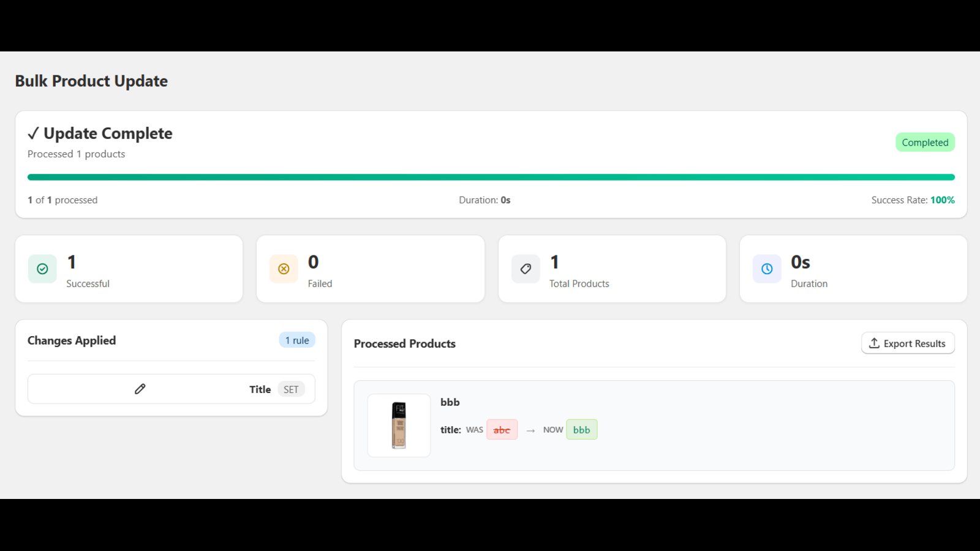The height and width of the screenshot is (551, 980).
Task: Toggle the Completed status badge
Action: pyautogui.click(x=925, y=142)
